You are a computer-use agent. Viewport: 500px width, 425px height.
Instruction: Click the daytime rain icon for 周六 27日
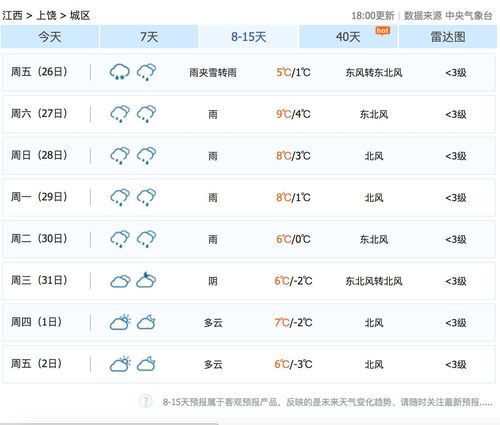click(120, 114)
